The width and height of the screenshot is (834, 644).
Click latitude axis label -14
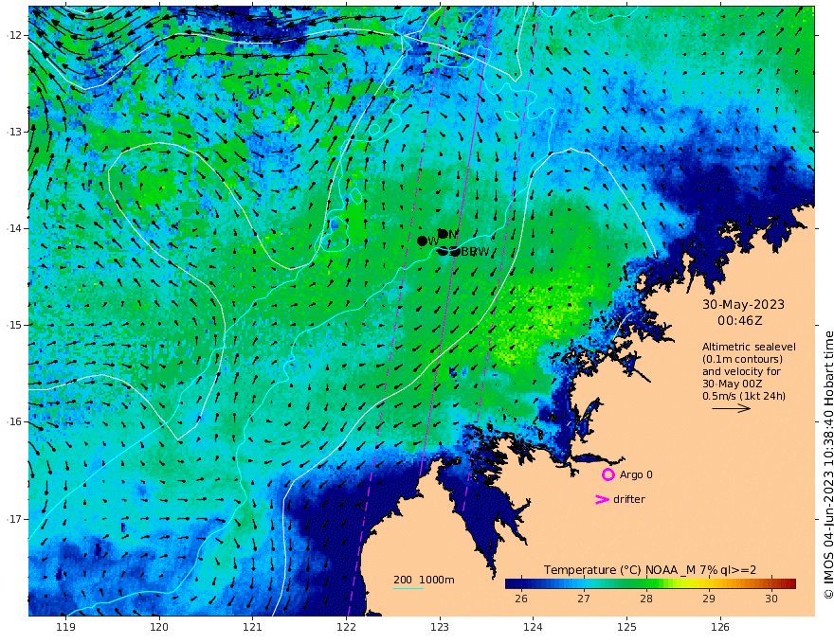(14, 228)
